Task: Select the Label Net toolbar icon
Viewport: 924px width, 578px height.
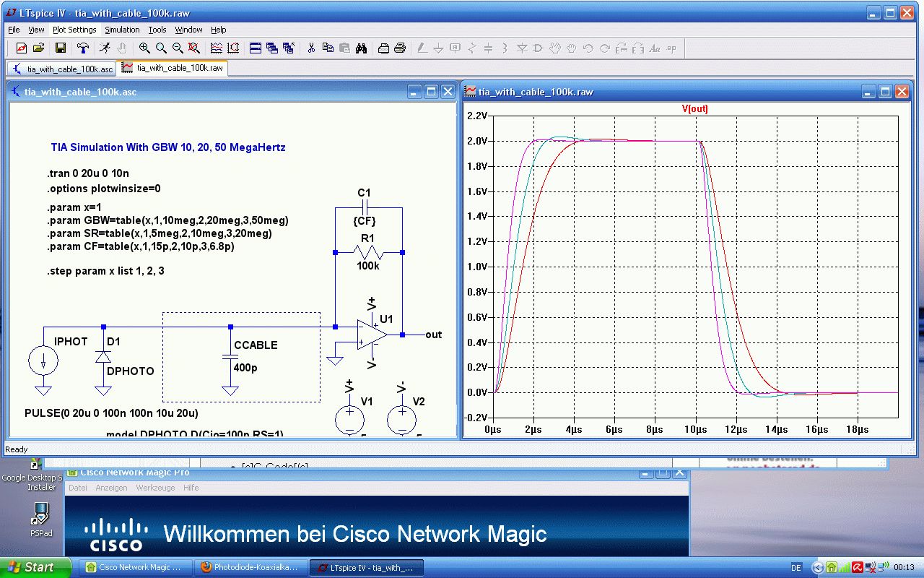Action: point(456,48)
